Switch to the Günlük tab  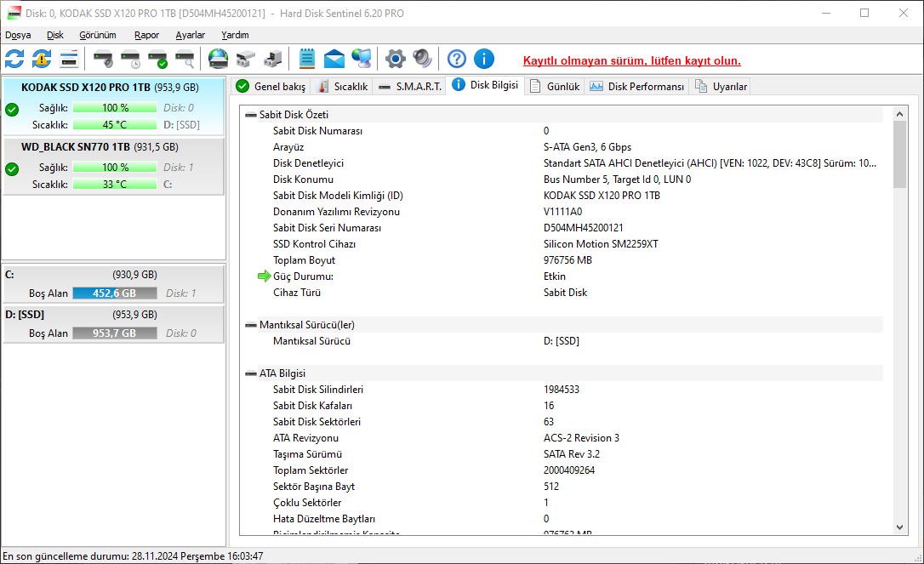pyautogui.click(x=555, y=87)
